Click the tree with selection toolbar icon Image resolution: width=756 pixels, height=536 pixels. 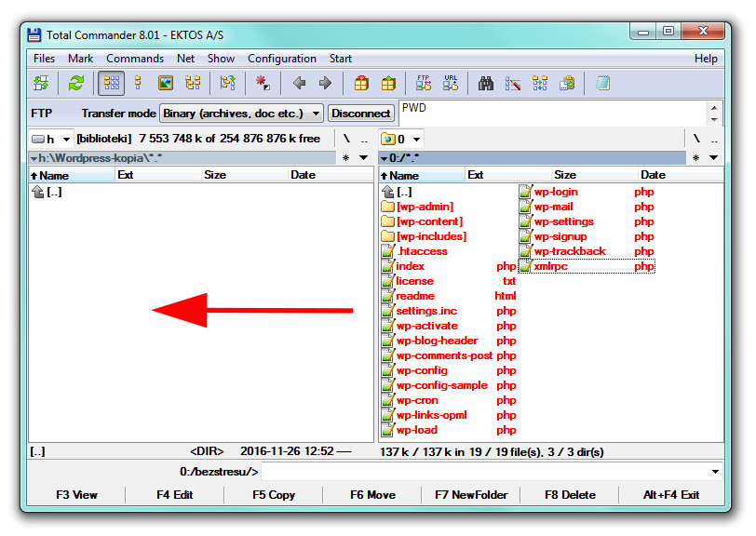click(227, 84)
